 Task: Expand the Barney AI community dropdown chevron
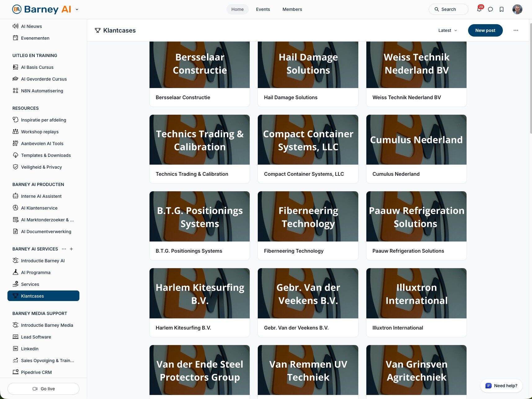coord(77,9)
